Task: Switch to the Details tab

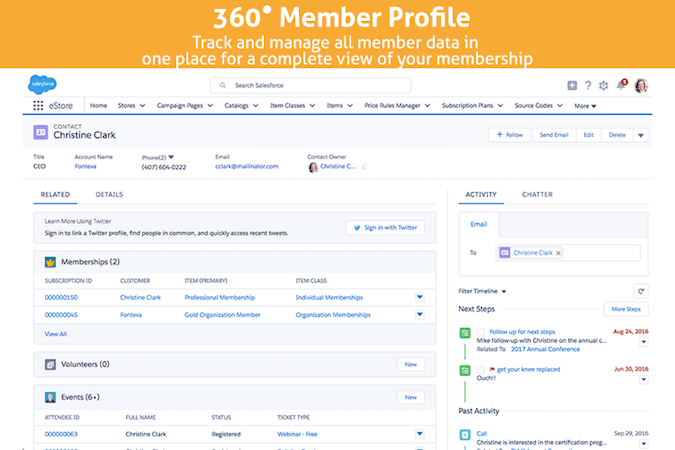Action: click(x=109, y=194)
